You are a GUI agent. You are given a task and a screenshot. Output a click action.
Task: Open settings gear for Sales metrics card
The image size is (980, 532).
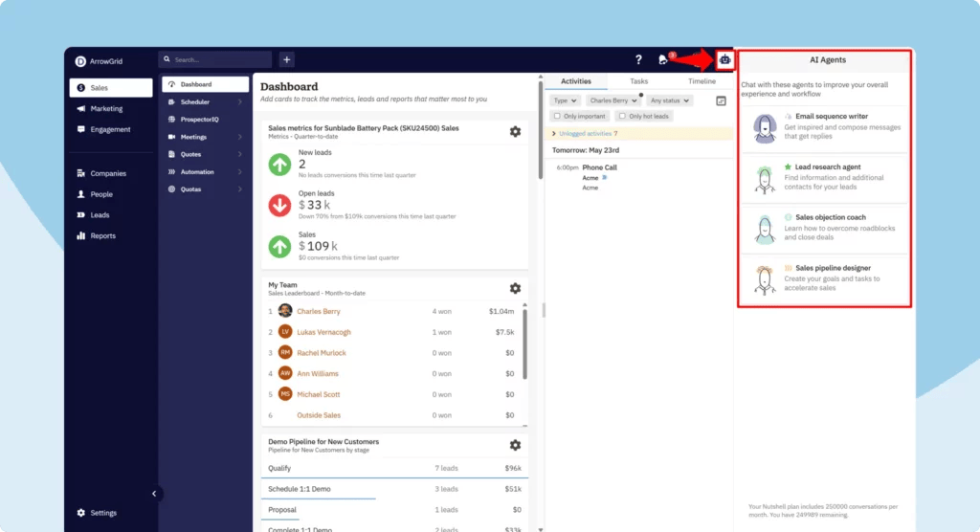coord(515,131)
